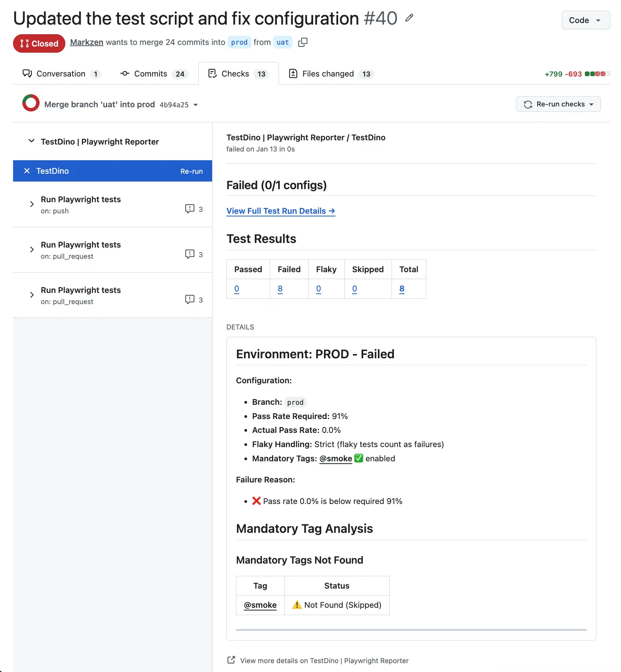Image resolution: width=621 pixels, height=672 pixels.
Task: Click the Pass Rate Required: 91% line
Action: pyautogui.click(x=300, y=416)
